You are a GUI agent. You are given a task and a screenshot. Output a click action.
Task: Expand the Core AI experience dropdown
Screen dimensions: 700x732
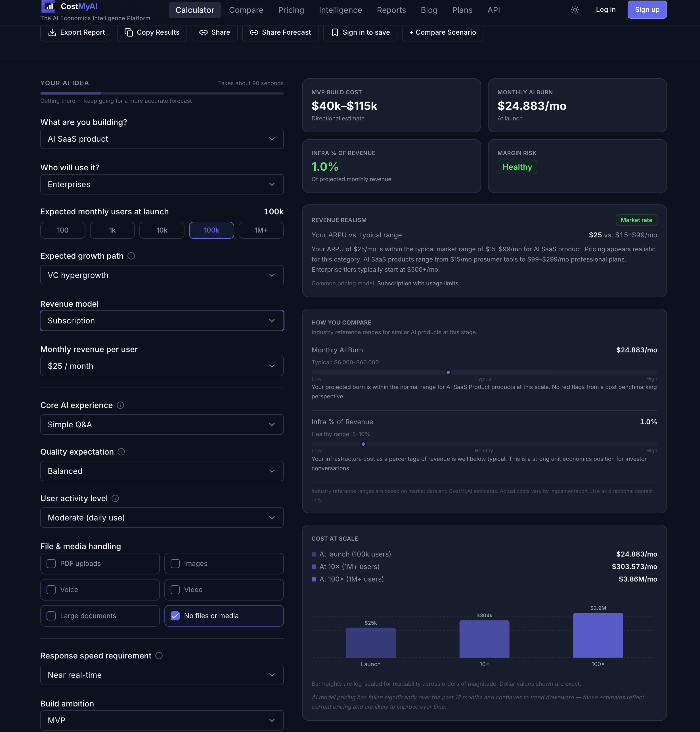pyautogui.click(x=162, y=425)
